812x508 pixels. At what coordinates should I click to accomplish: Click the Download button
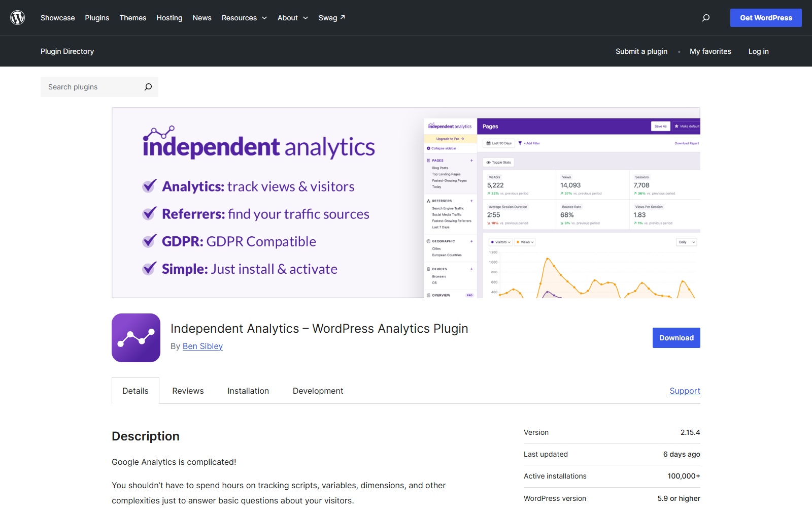676,338
